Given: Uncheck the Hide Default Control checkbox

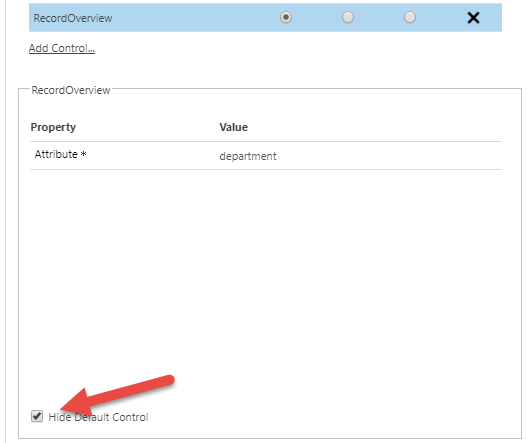Looking at the screenshot, I should tap(37, 416).
